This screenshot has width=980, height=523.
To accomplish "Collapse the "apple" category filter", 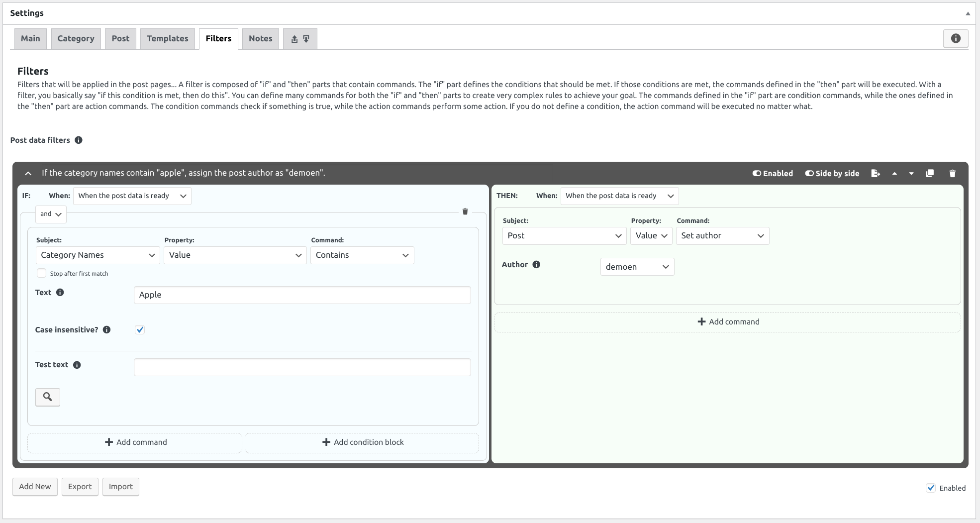I will [28, 173].
